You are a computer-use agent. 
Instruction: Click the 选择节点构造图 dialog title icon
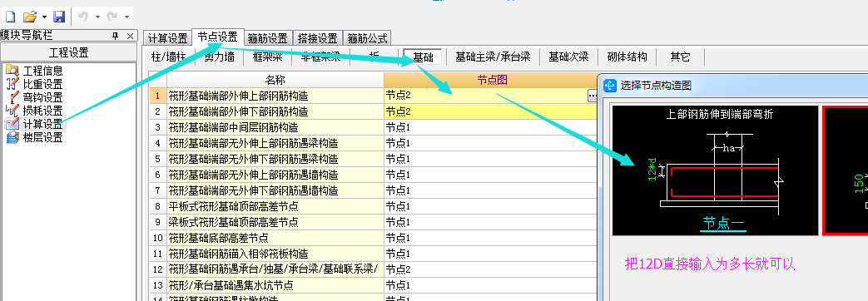pos(609,85)
